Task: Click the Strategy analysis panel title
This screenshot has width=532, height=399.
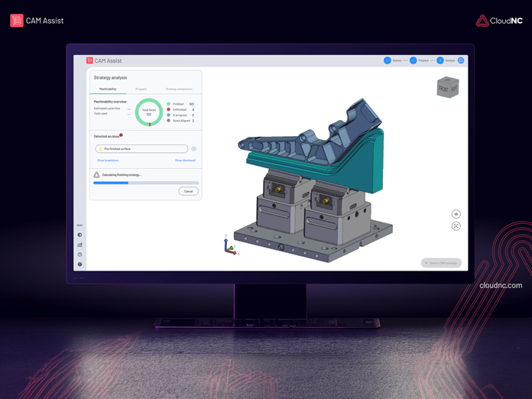Action: (x=110, y=78)
